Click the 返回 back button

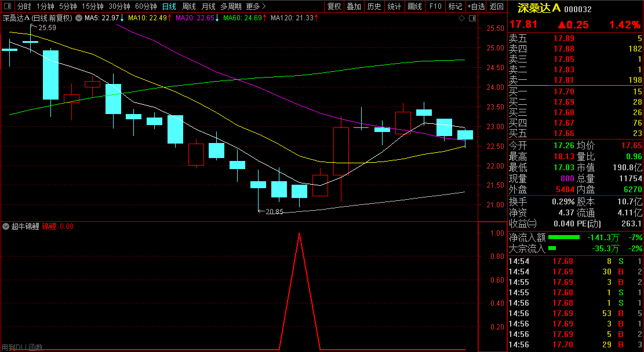[x=497, y=6]
